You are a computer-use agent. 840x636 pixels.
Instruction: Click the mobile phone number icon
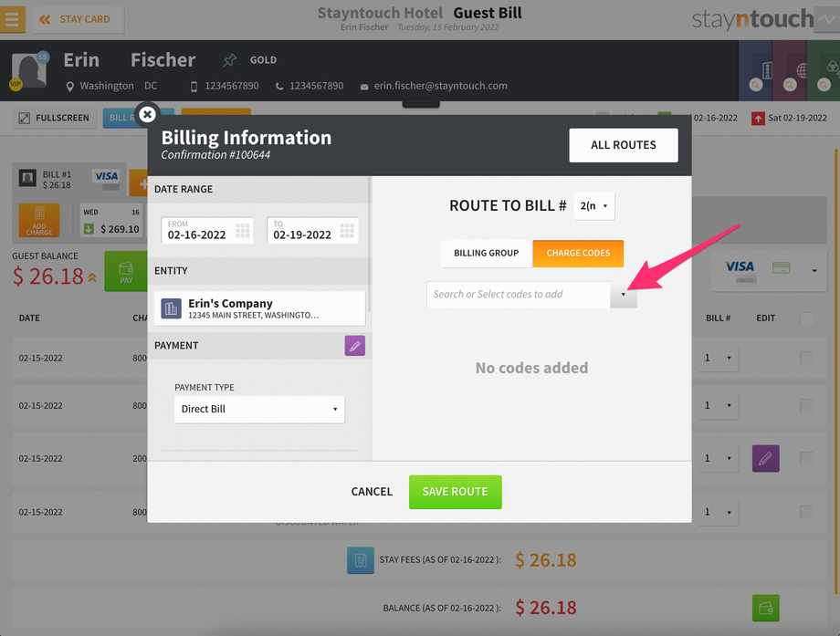194,86
